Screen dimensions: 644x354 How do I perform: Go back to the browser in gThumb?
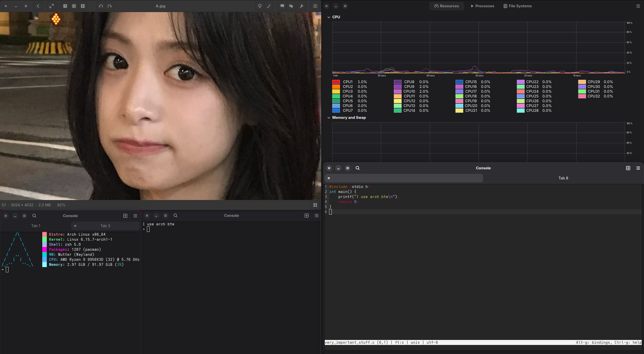[38, 6]
